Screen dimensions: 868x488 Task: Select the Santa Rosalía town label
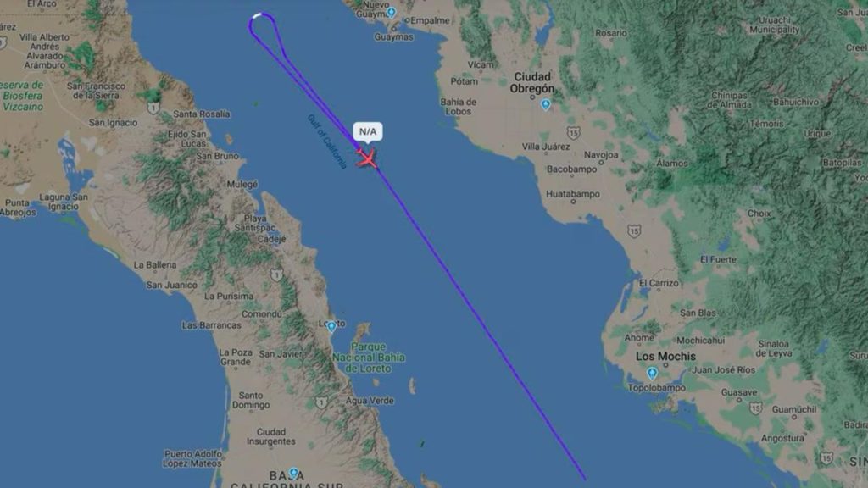(x=202, y=114)
